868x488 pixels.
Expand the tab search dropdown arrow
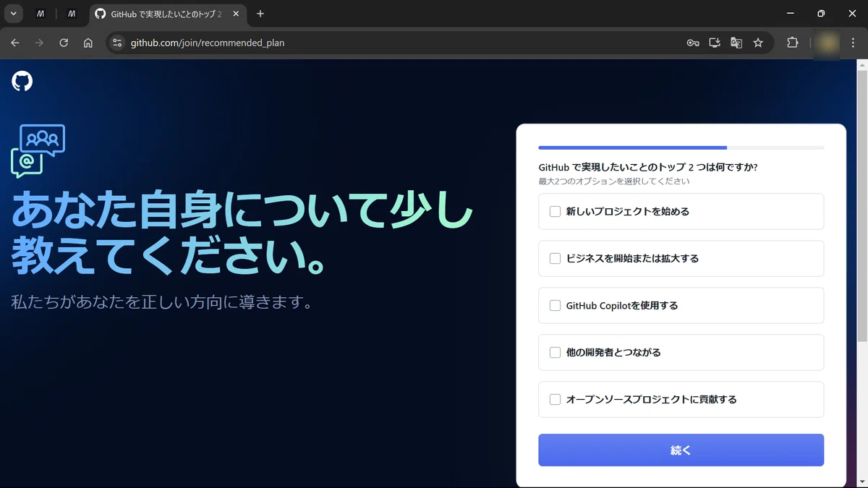pyautogui.click(x=13, y=14)
